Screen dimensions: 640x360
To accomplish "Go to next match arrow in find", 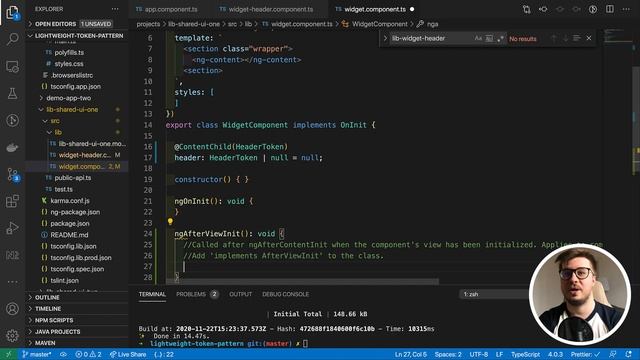I will click(x=565, y=38).
